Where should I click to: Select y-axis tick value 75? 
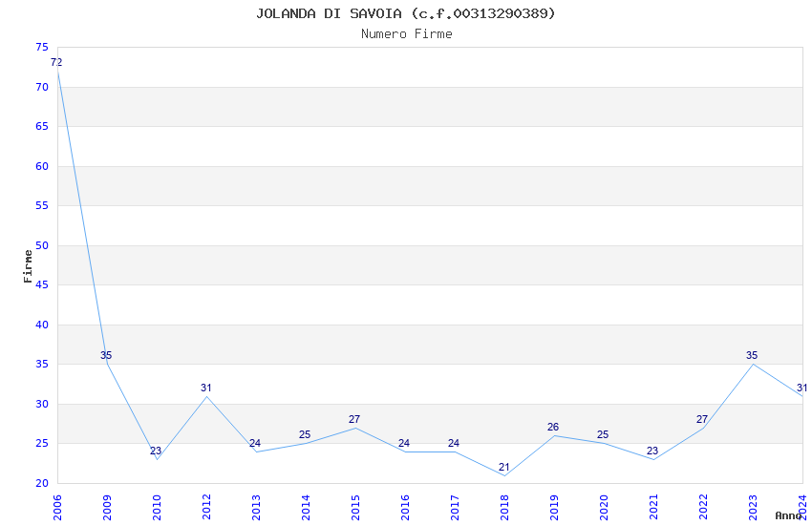tap(42, 47)
